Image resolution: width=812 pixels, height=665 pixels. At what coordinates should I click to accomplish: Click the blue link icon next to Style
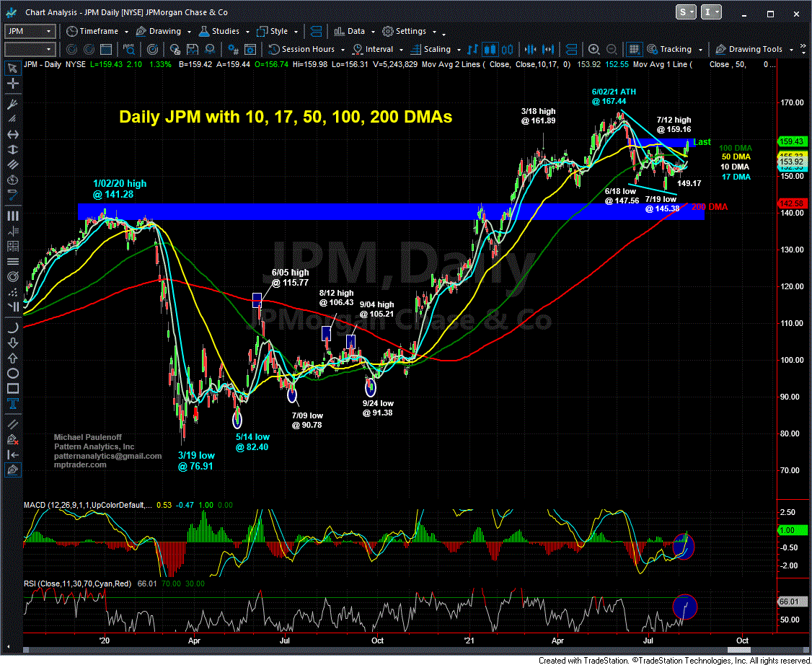pos(315,31)
